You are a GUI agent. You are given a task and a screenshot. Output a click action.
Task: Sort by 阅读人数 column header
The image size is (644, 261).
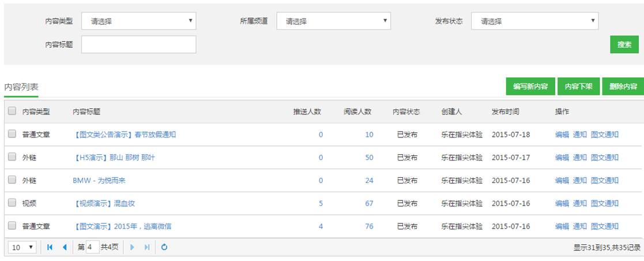(x=357, y=111)
